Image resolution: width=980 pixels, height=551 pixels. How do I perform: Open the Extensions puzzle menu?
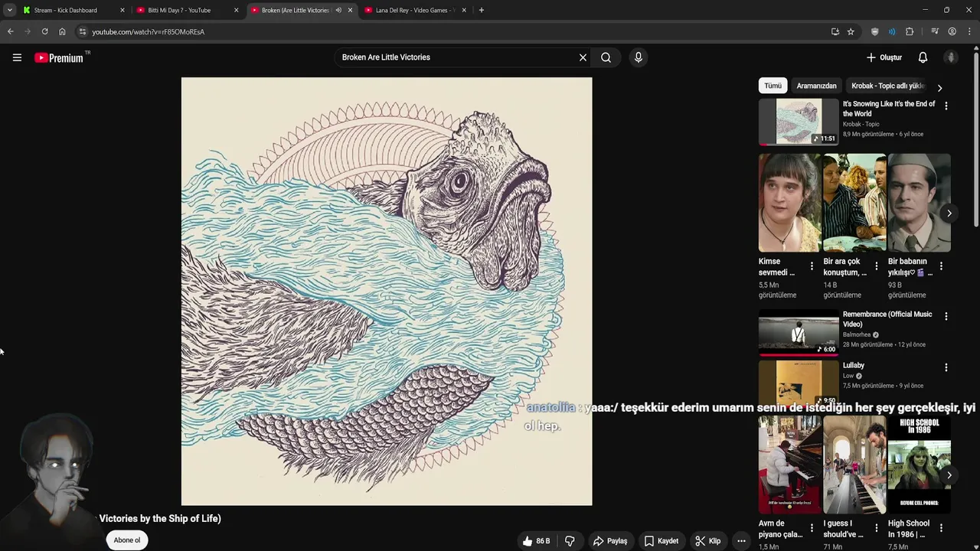coord(910,31)
